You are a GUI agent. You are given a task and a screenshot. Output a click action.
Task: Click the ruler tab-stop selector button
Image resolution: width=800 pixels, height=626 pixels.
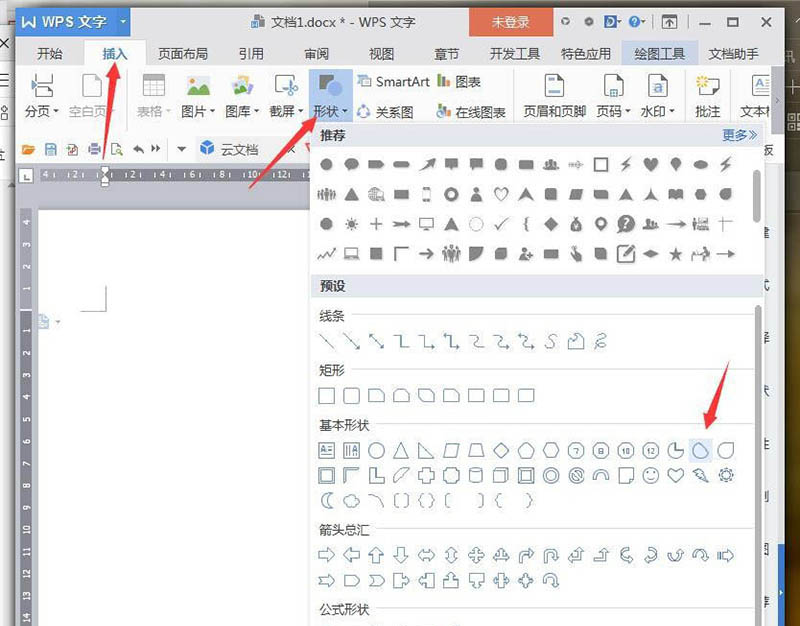tap(26, 176)
